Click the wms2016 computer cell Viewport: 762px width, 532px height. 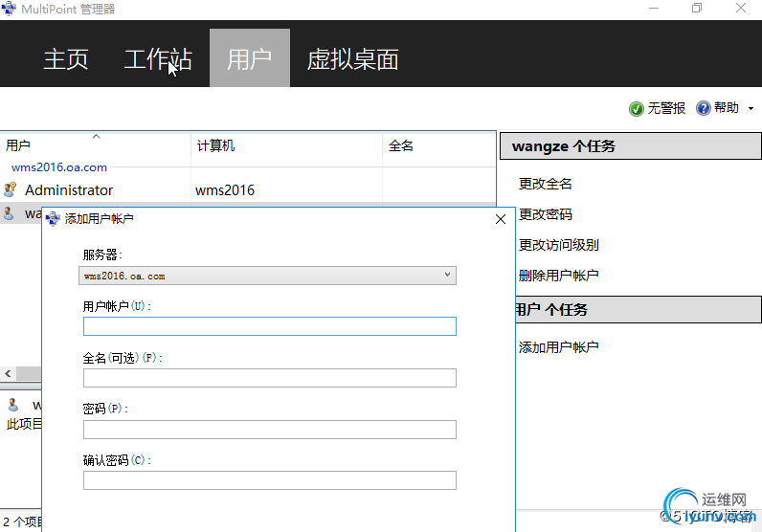point(225,190)
